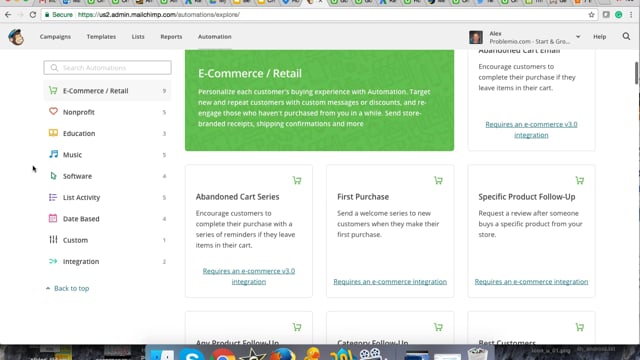Click cart icon on Any Product Follow-Up card

[x=297, y=327]
